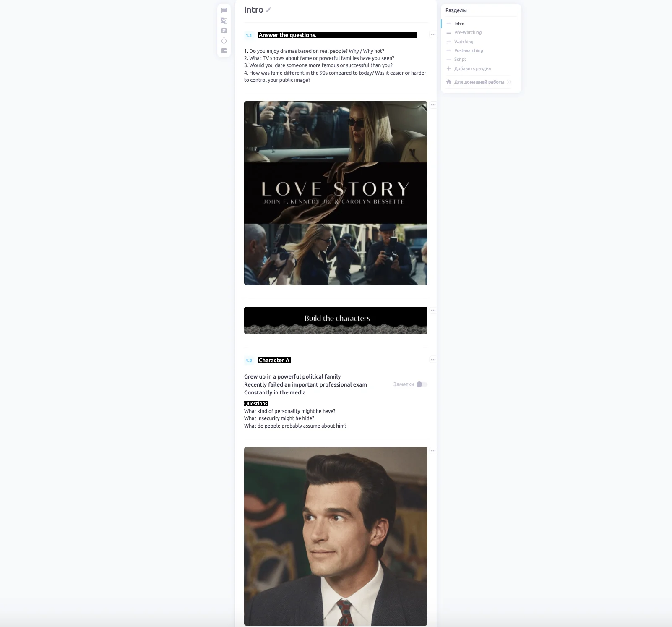672x627 pixels.
Task: Open the help question mark near homework
Action: coord(508,82)
